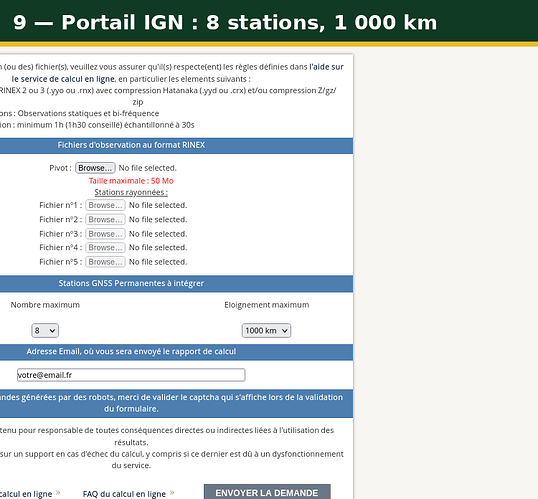Click ENVOYER LA DEMANDE button
This screenshot has height=499, width=538.
click(x=267, y=492)
